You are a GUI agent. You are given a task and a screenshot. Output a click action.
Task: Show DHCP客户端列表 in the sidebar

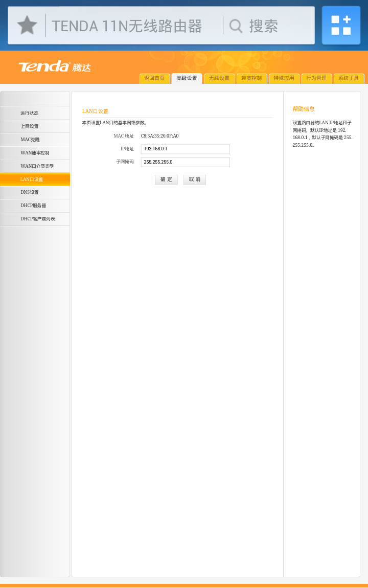35,219
